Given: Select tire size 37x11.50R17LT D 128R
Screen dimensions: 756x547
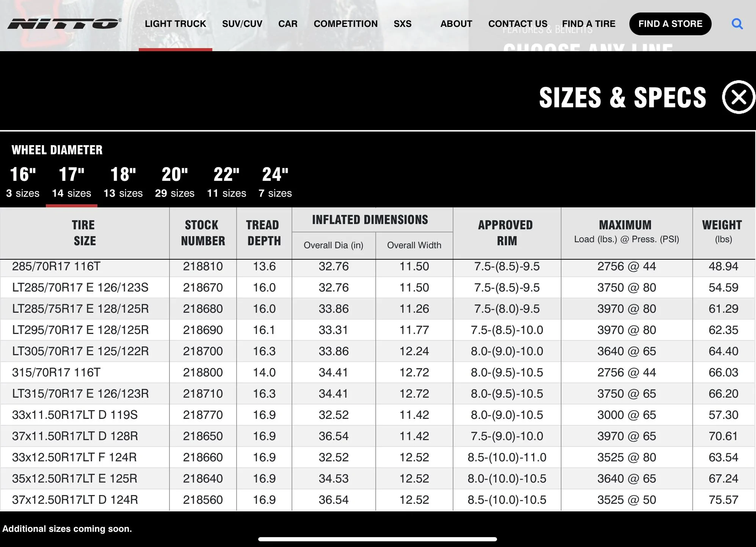Looking at the screenshot, I should click(75, 436).
